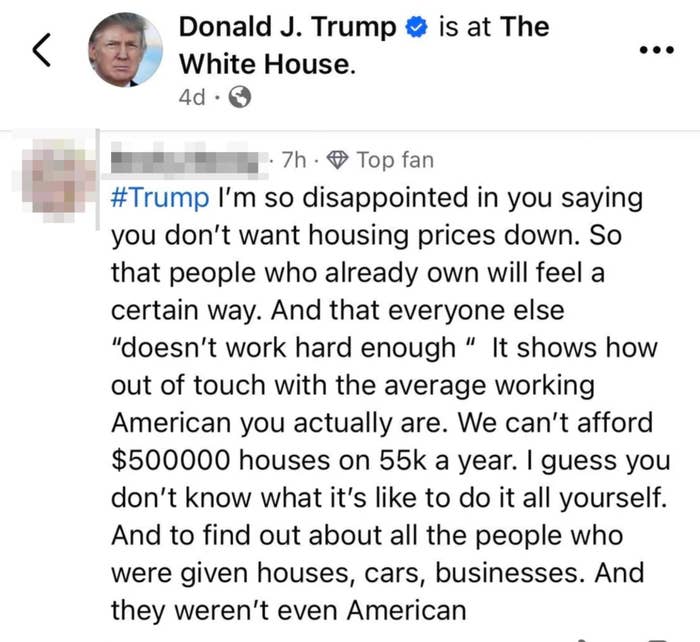This screenshot has height=642, width=700.
Task: Click the blue verified badge
Action: click(416, 28)
